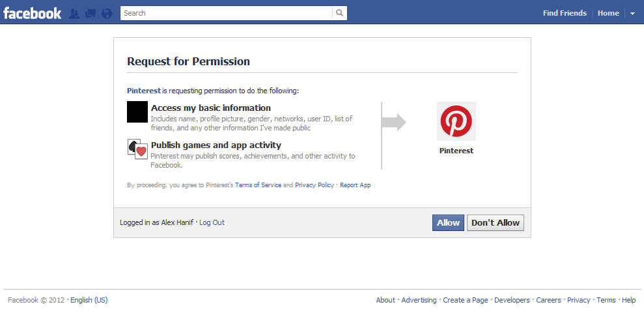
Task: Open Pinterest's Terms of Service link
Action: tap(259, 185)
